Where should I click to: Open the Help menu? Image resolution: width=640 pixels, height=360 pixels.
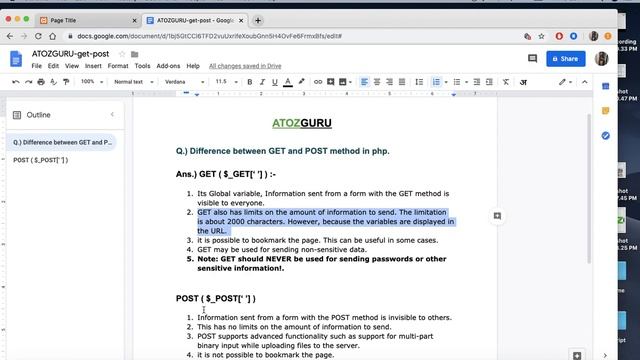(x=193, y=66)
